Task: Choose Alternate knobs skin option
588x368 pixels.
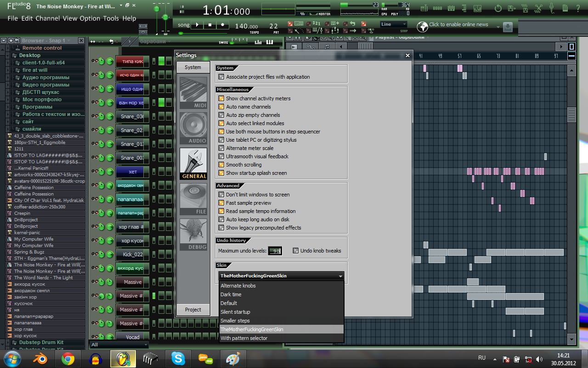Action: 282,286
